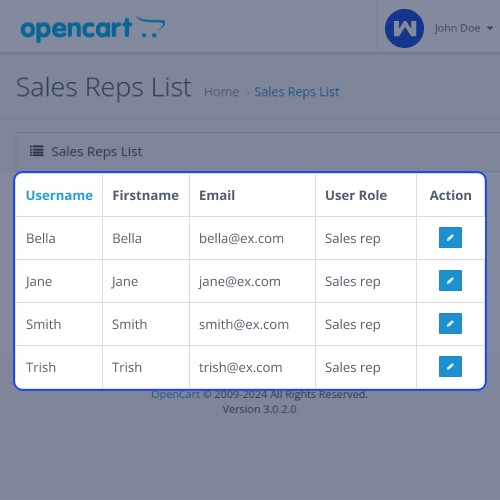Click the caret arrow next to John Doe
This screenshot has width=500, height=500.
[490, 28]
